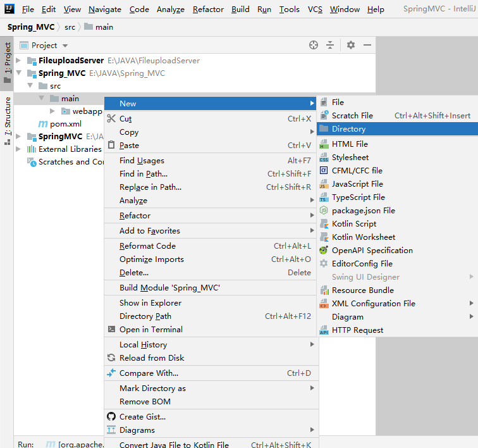This screenshot has width=478, height=448.
Task: Toggle the 7: Structure tool window tab
Action: tap(7, 121)
